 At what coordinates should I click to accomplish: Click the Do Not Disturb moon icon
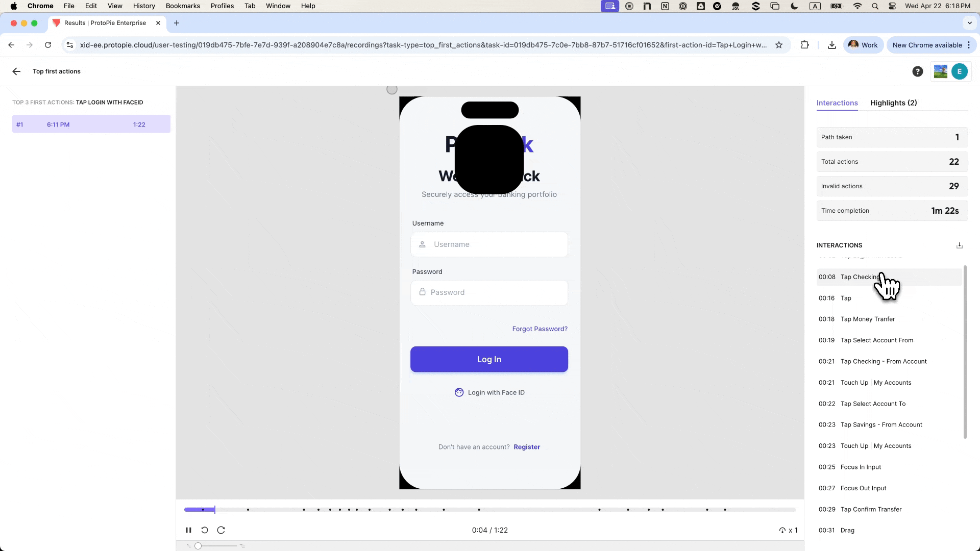794,6
